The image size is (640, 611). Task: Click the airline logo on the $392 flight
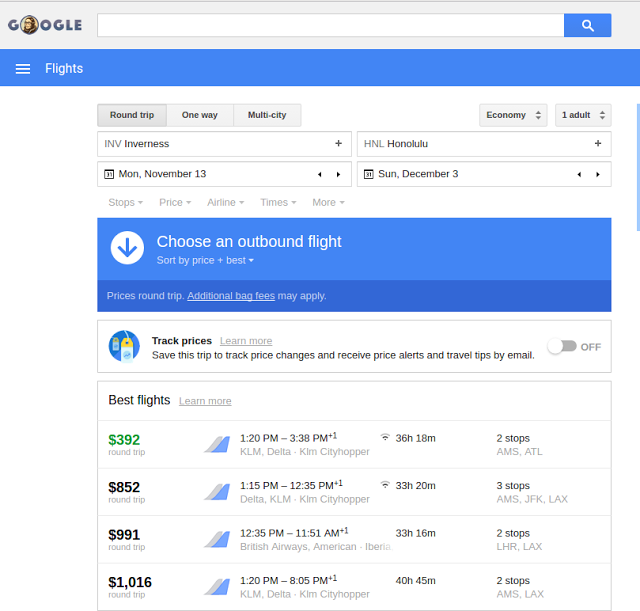217,444
